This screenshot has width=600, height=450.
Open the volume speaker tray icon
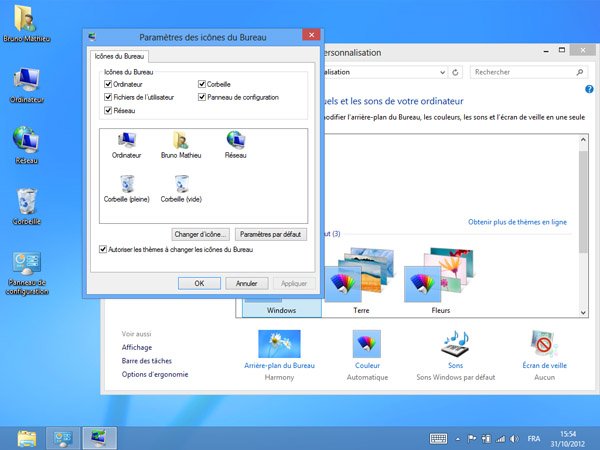pos(515,439)
